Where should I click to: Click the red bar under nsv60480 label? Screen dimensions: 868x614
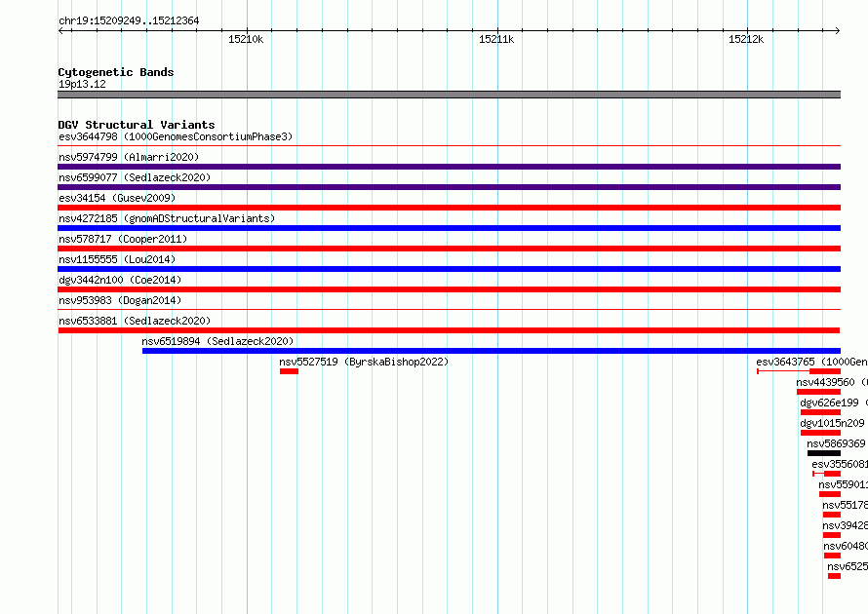[x=832, y=556]
